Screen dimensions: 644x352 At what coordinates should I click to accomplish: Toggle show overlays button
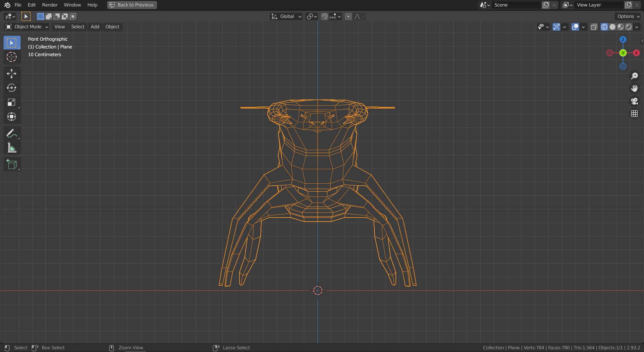pyautogui.click(x=575, y=27)
